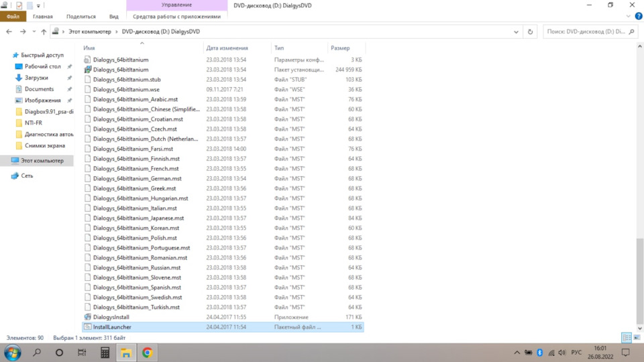Click the scrollbar up arrow
The image size is (644, 362).
(639, 47)
